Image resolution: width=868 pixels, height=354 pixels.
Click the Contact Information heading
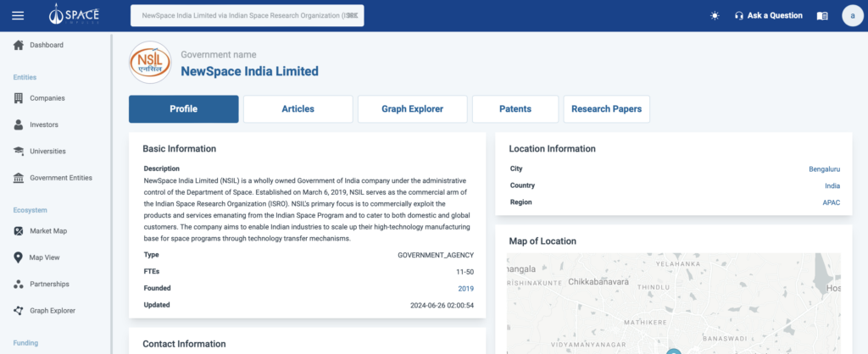coord(184,344)
